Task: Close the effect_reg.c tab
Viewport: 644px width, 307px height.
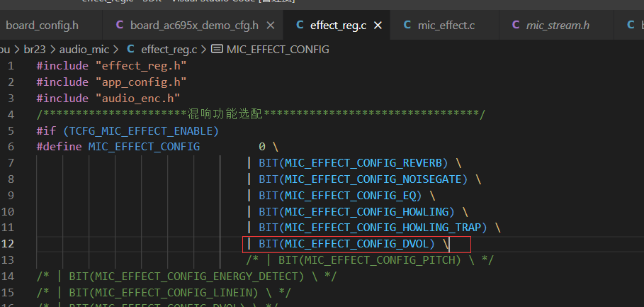Action: pos(378,26)
